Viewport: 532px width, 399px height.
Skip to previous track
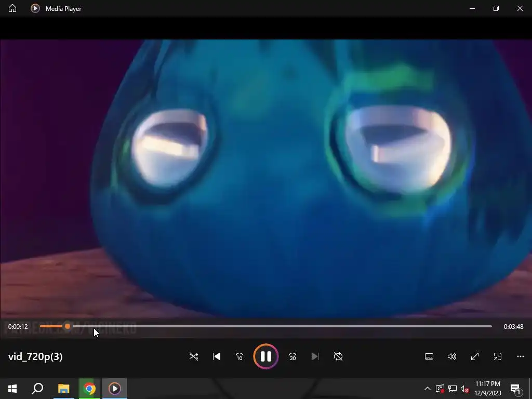point(217,356)
